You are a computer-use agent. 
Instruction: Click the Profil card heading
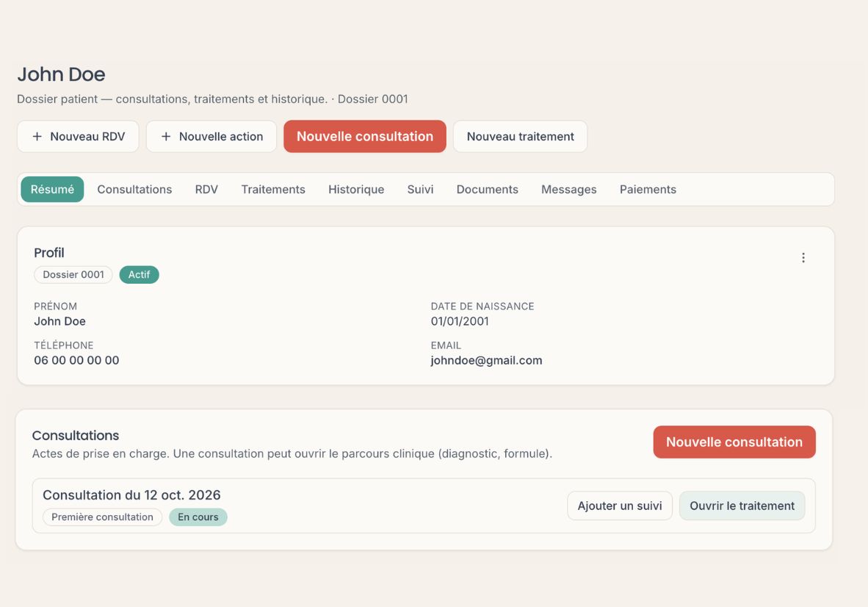[x=48, y=253]
